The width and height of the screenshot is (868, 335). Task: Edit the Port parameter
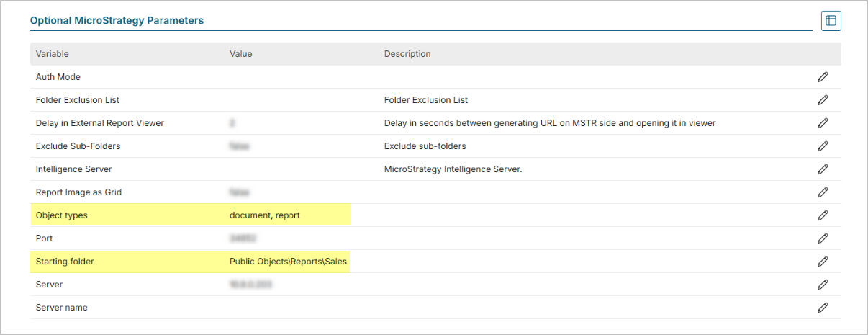[823, 238]
